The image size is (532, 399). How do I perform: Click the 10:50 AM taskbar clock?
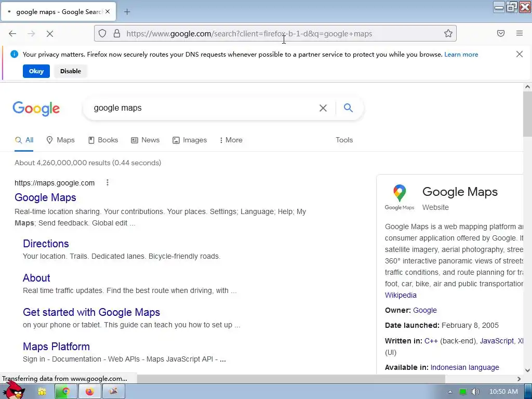503,392
